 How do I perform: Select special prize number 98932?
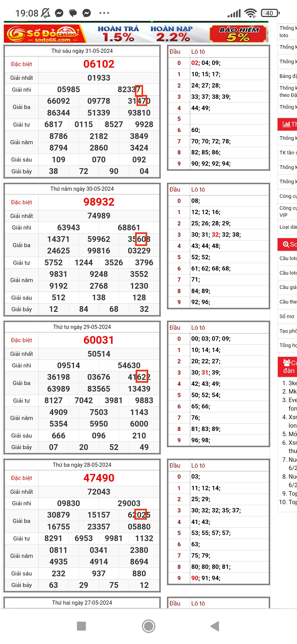(x=99, y=202)
